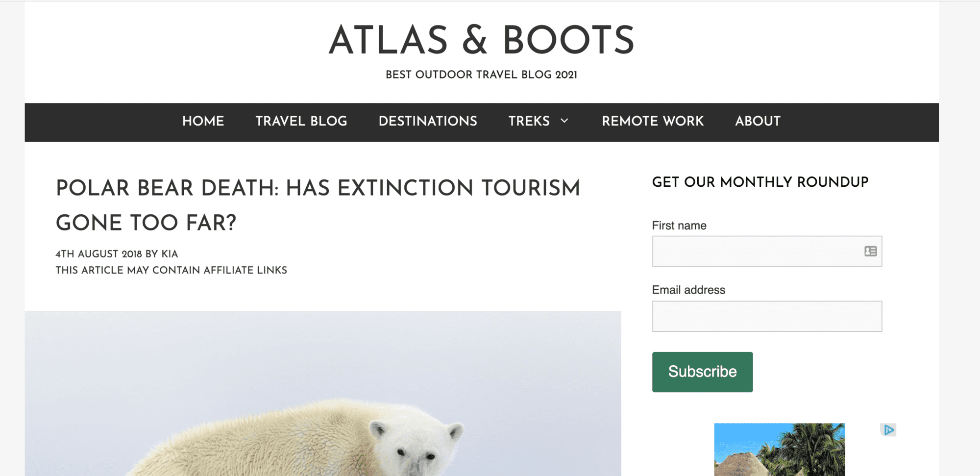Click the Email address field label
This screenshot has width=980, height=476.
(688, 290)
